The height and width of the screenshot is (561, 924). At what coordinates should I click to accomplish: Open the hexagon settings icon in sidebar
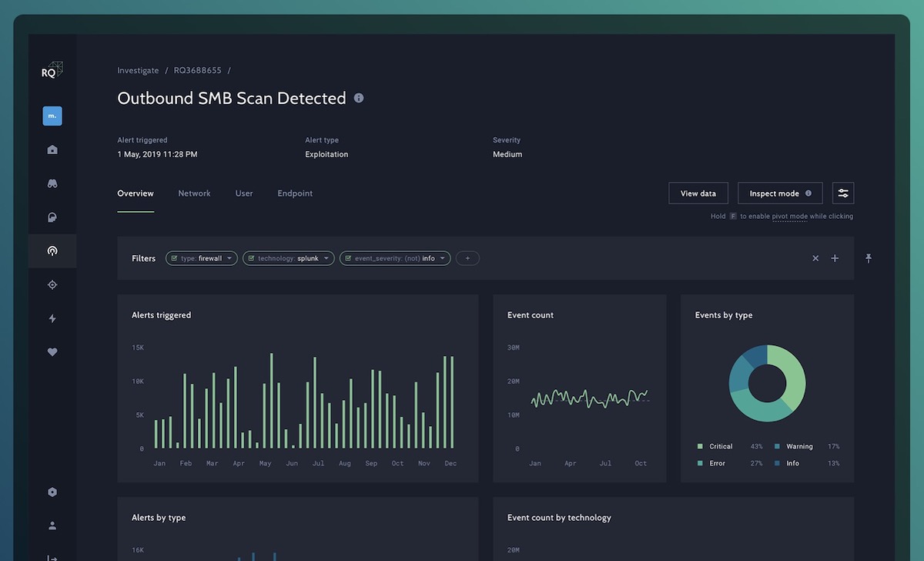pyautogui.click(x=52, y=492)
